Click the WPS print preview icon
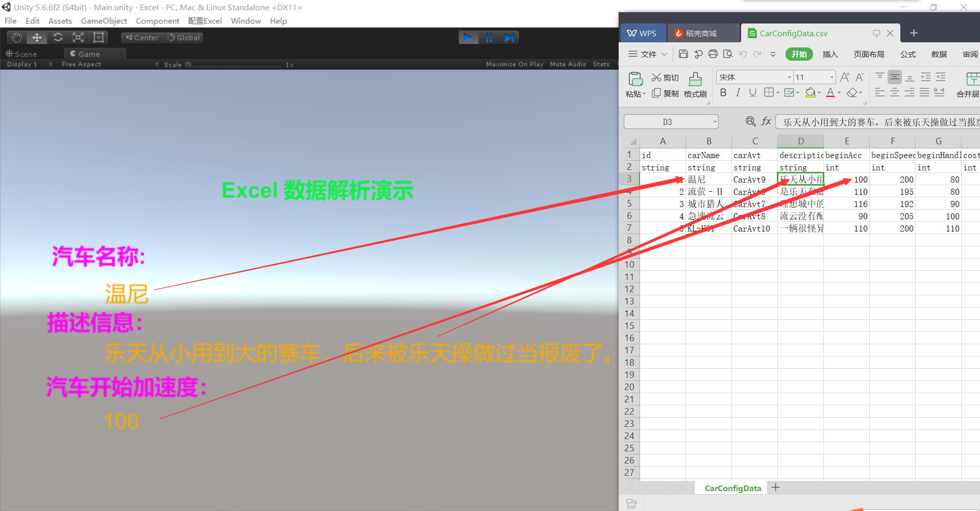The width and height of the screenshot is (980, 511). pos(728,54)
